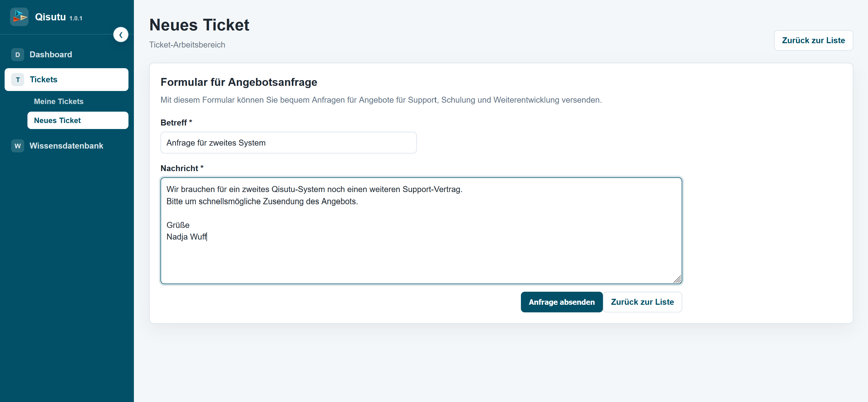Submit the form with Anfrage absenden
The image size is (868, 402).
tap(561, 302)
